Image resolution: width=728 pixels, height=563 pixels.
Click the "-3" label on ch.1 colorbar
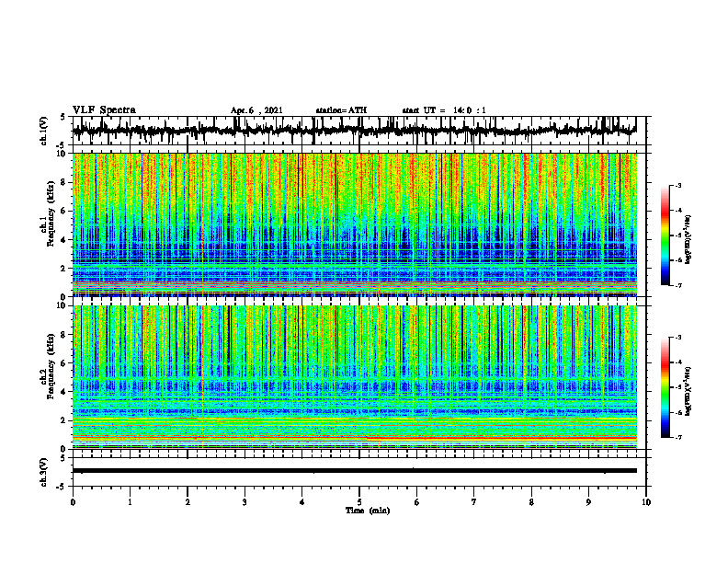[678, 185]
